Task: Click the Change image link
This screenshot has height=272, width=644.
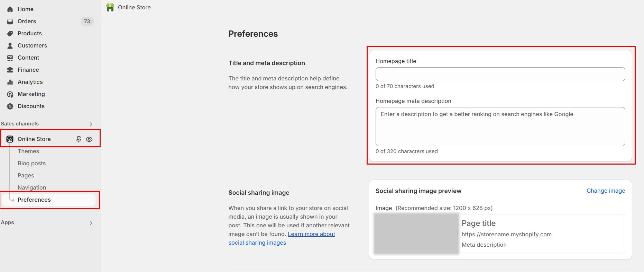Action: pos(606,191)
